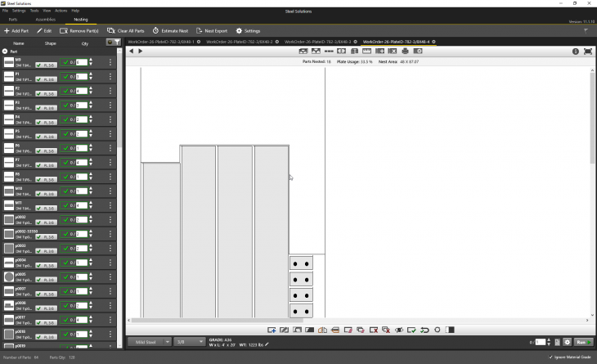The height and width of the screenshot is (364, 597).
Task: Click the double delete icon with the red X
Action: click(386, 330)
